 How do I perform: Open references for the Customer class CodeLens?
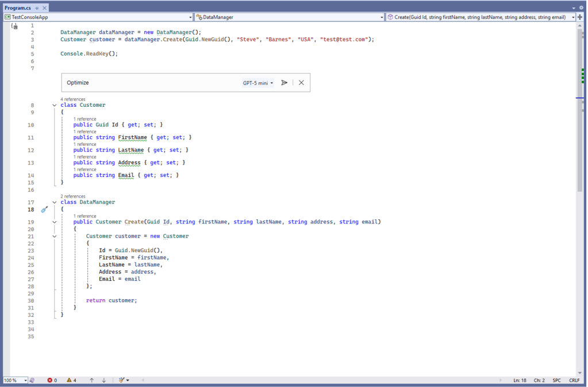(x=72, y=99)
